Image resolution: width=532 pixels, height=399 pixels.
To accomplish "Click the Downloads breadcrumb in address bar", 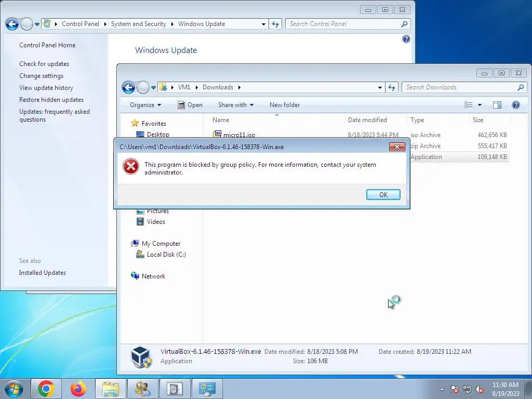I will coord(218,87).
